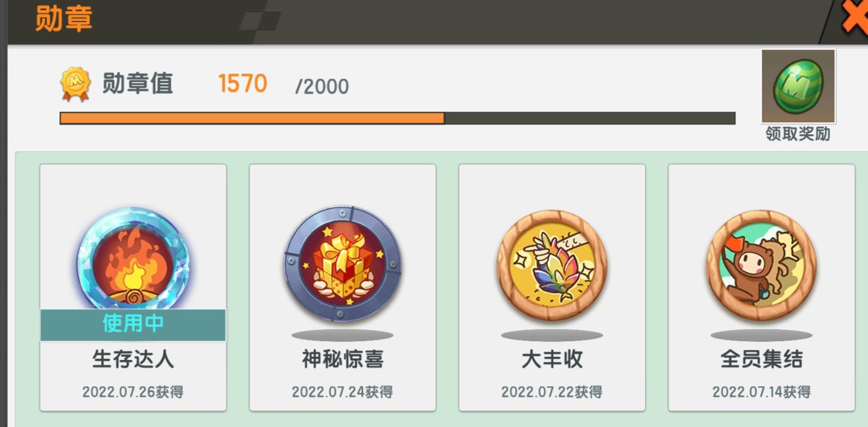The height and width of the screenshot is (427, 868).
Task: Select the 全员集结 monkey flag medal
Action: 761,265
